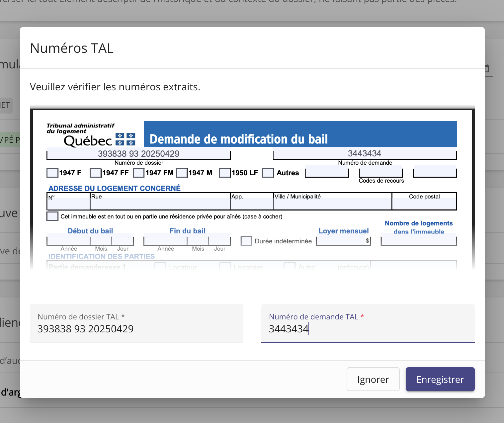Focus the Numéro de dossier TAL input
Screen dimensions: 504x423
136,328
